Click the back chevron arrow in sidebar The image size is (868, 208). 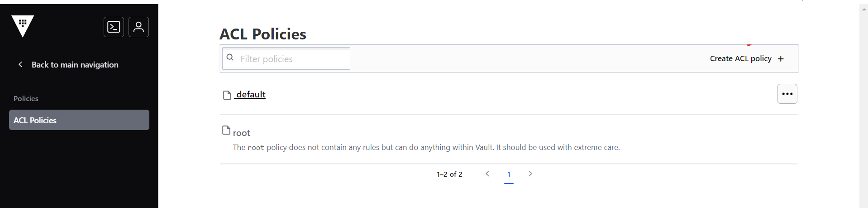click(x=20, y=64)
